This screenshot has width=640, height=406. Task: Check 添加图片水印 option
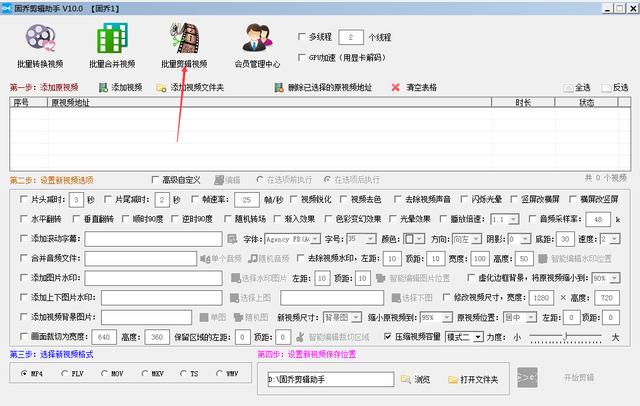pos(24,277)
